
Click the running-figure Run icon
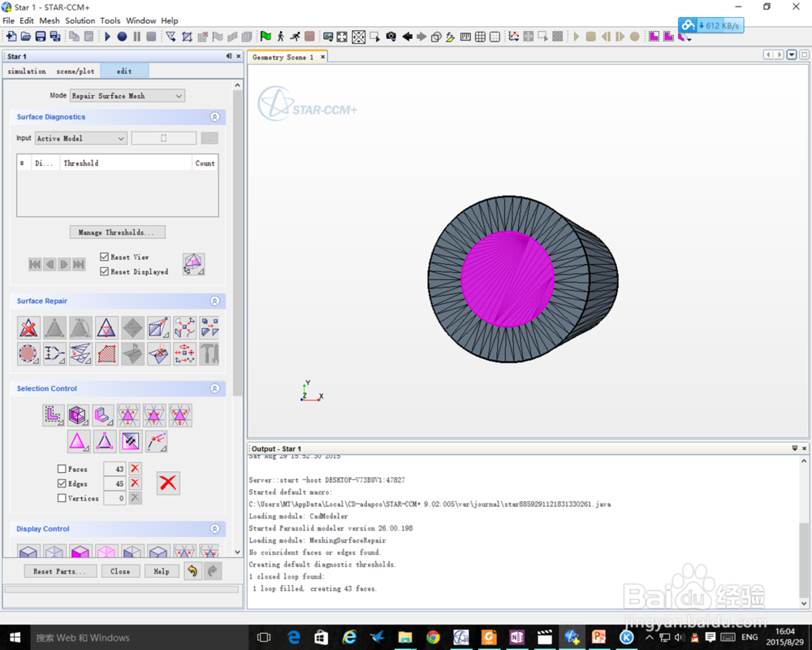[295, 37]
